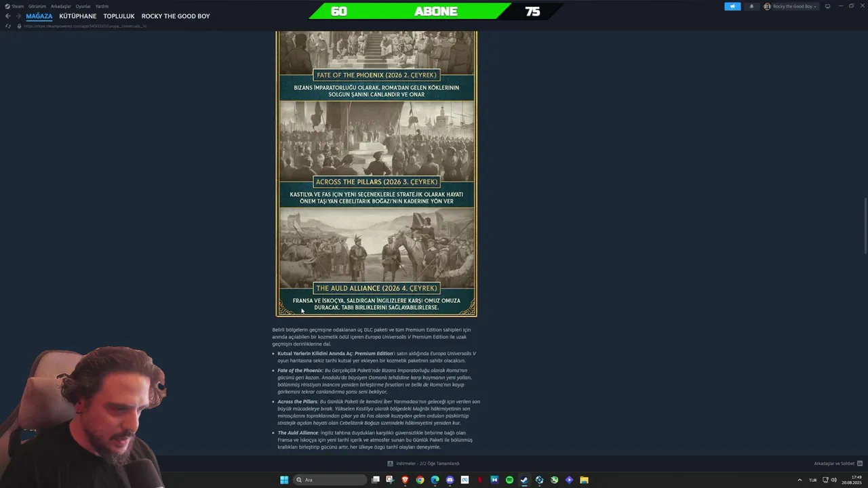Screen dimensions: 868x488
Task: Go forward with the right arrow
Action: click(18, 16)
